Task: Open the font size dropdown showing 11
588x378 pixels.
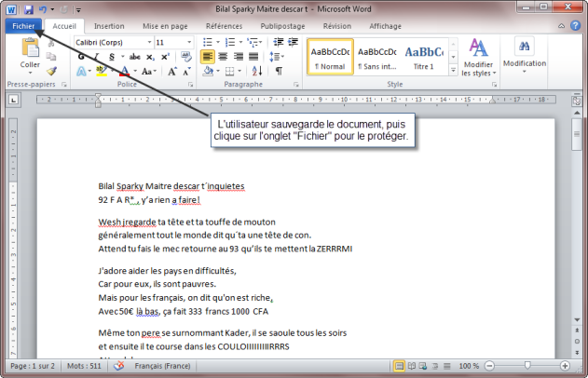Action: tap(186, 43)
